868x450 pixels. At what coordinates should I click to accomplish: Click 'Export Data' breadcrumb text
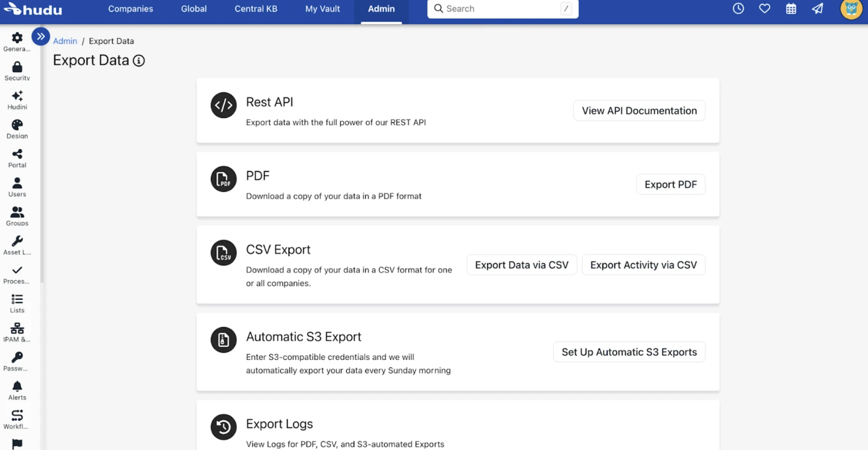[111, 41]
